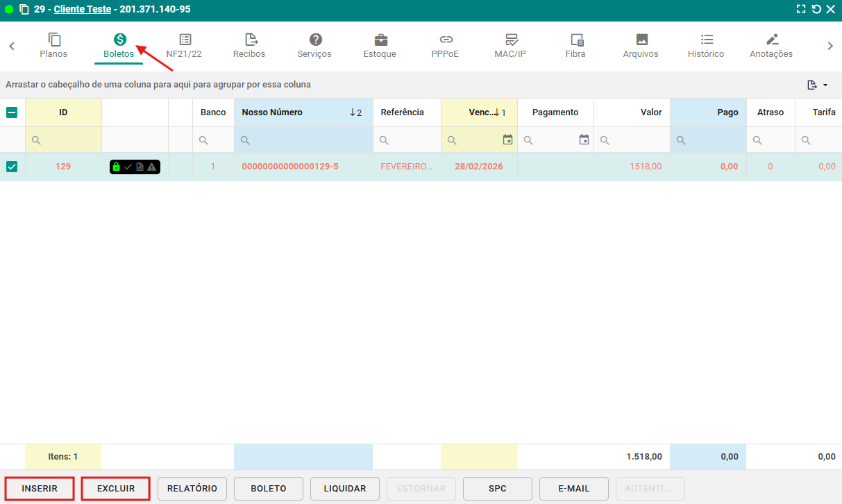842x504 pixels.
Task: Open the NF21/22 invoice icon
Action: pyautogui.click(x=185, y=40)
